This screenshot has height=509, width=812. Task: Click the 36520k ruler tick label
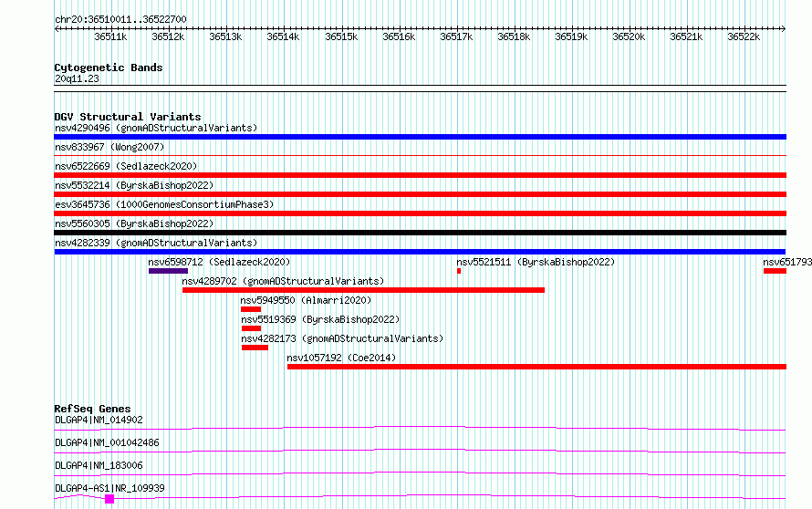[629, 36]
